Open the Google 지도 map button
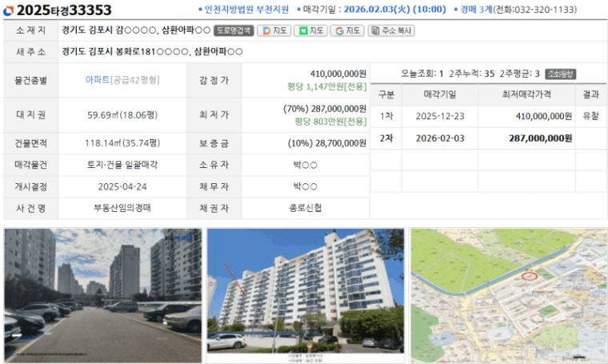Screen dimensions: 608x364 (x=347, y=30)
